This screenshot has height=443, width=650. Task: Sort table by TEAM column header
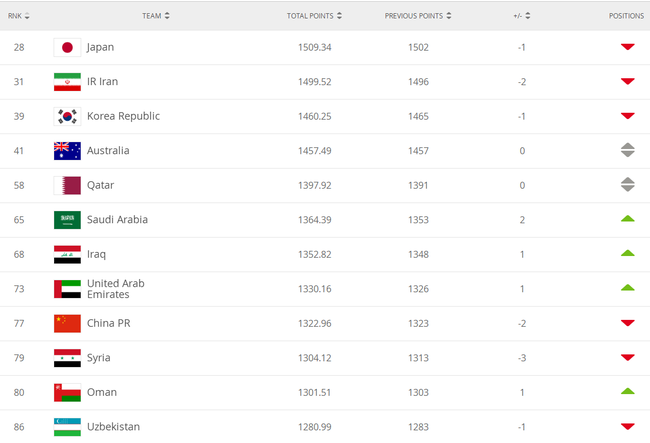pyautogui.click(x=155, y=16)
